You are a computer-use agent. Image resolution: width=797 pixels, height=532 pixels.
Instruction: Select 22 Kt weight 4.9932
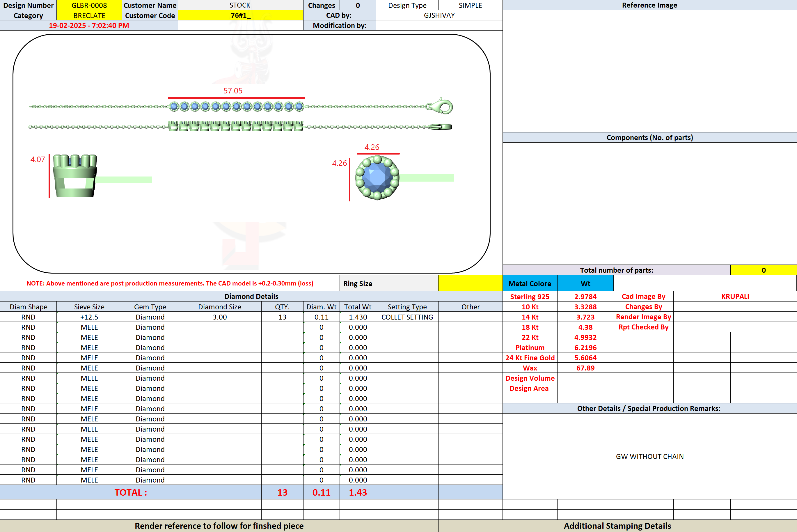[x=585, y=337]
